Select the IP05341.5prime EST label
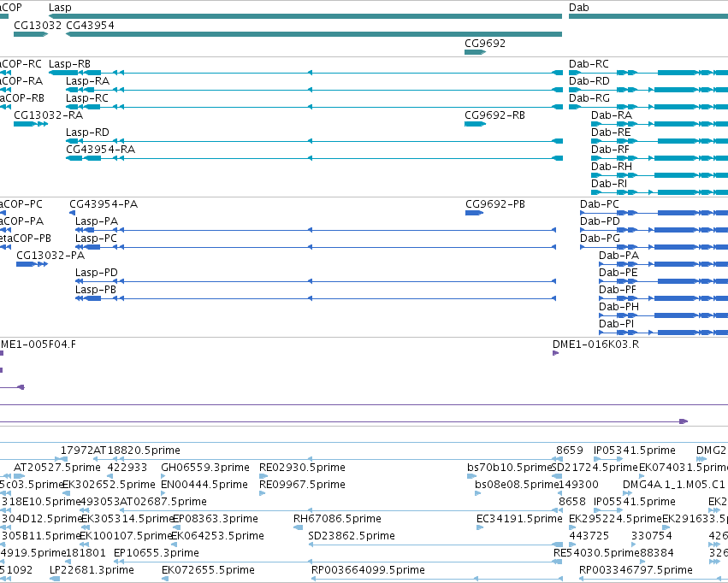 (635, 450)
